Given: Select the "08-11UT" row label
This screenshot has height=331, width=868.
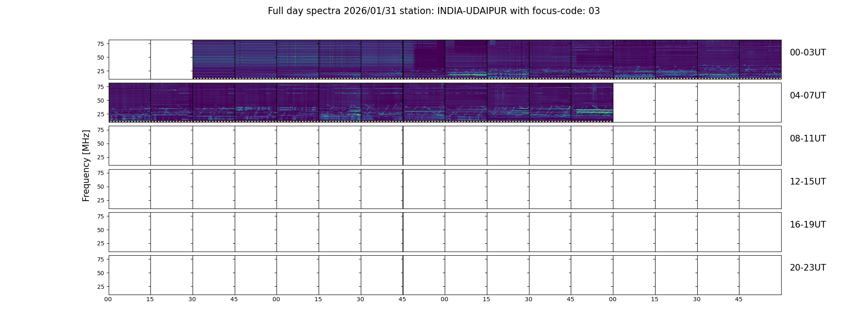Looking at the screenshot, I should point(808,139).
